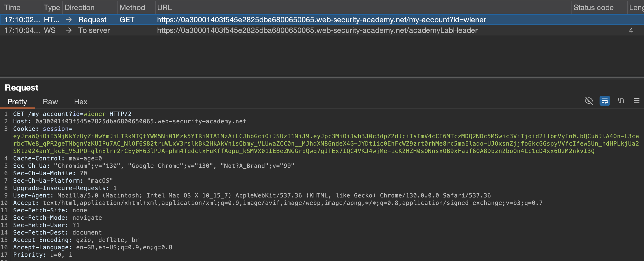Screen dimensions: 644x261
Task: Sort history by Time column
Action: pos(12,7)
